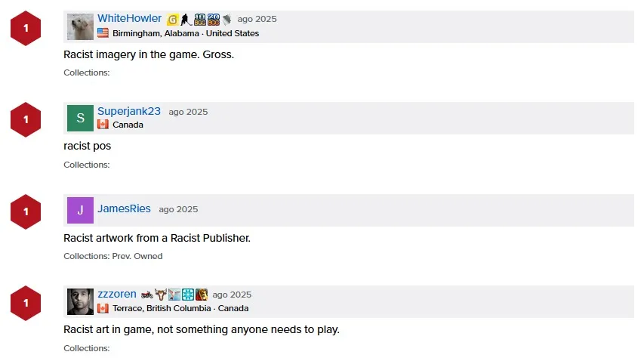Click JamesRies's purple J avatar
The width and height of the screenshot is (644, 358).
[x=80, y=210]
